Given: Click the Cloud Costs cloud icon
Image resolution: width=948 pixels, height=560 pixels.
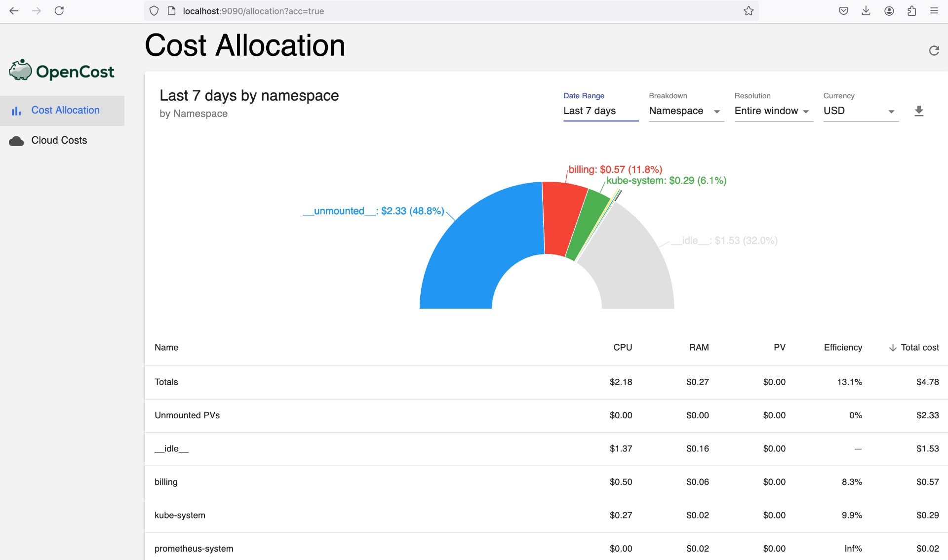Looking at the screenshot, I should coord(16,141).
